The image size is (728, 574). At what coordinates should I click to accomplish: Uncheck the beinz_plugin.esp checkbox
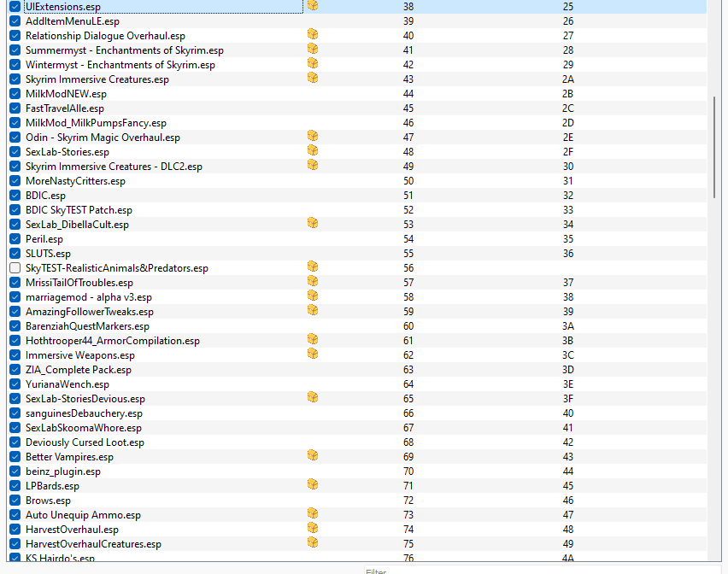(15, 471)
